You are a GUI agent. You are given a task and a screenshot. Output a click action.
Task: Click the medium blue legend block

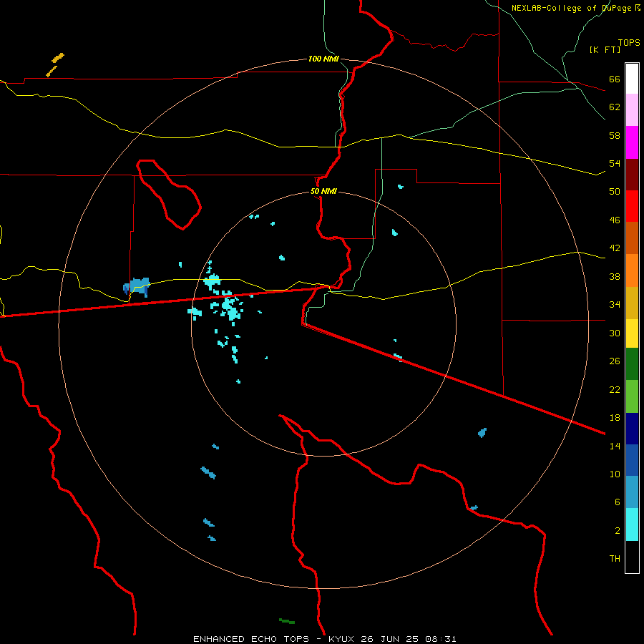pos(632,460)
